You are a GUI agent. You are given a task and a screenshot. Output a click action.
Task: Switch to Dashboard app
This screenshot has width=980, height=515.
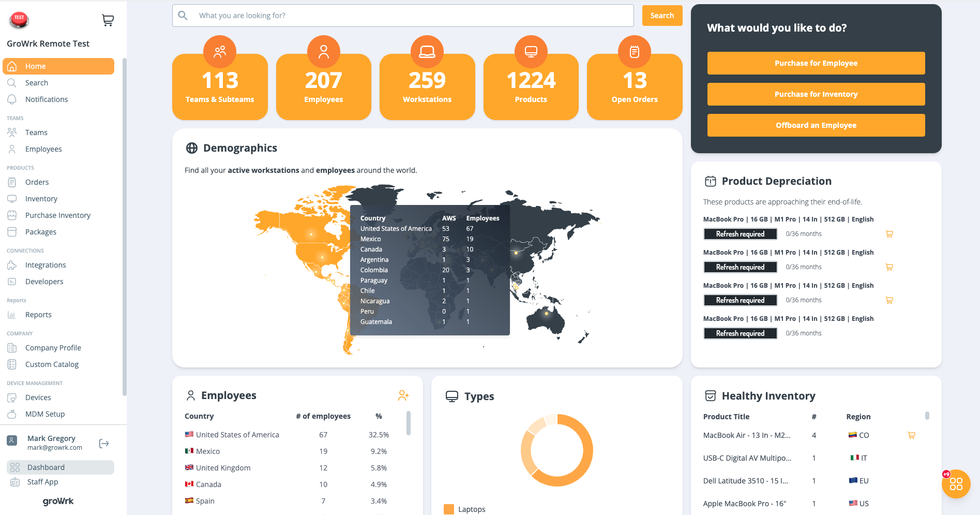point(61,467)
